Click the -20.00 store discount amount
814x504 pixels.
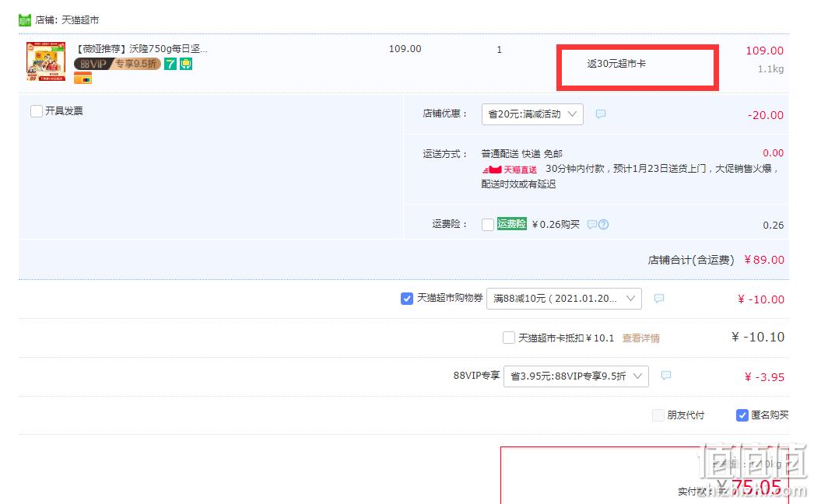pyautogui.click(x=765, y=115)
